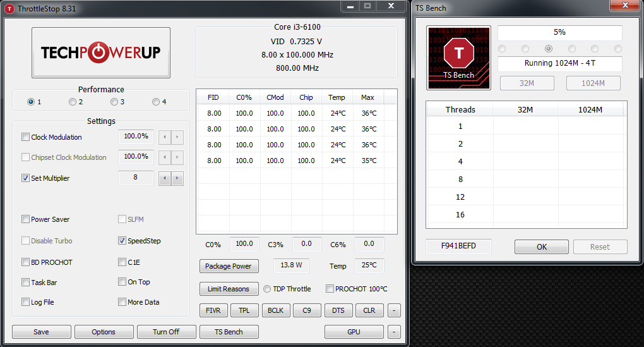The width and height of the screenshot is (644, 347).
Task: Select the 8 threads row
Action: tap(526, 179)
